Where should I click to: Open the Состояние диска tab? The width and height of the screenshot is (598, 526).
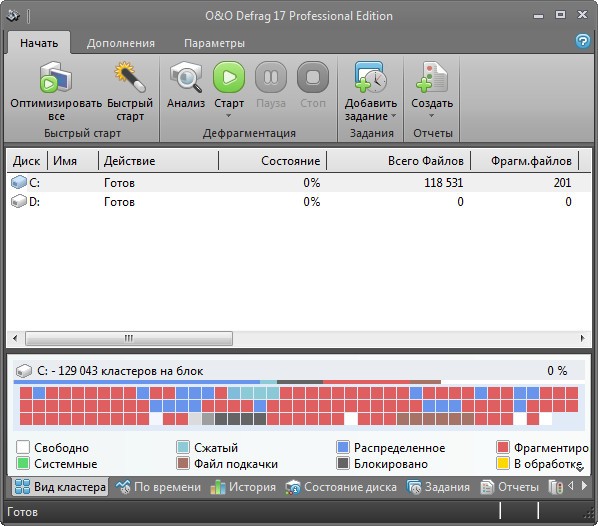point(341,487)
